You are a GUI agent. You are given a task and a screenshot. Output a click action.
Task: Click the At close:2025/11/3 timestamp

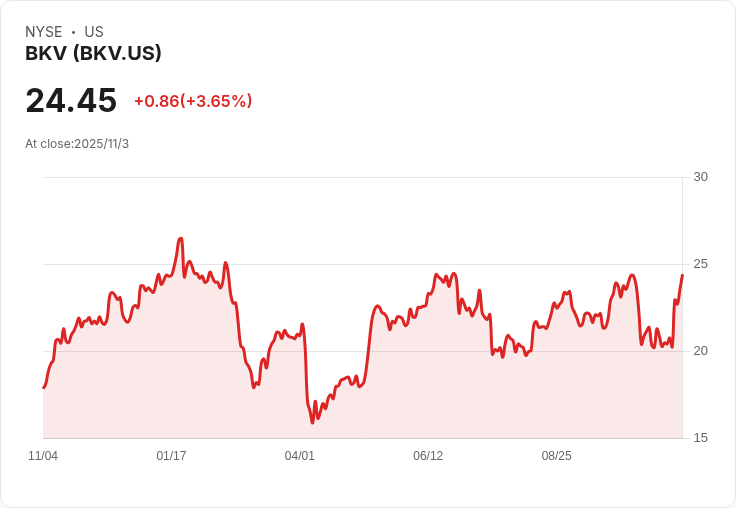coord(77,144)
